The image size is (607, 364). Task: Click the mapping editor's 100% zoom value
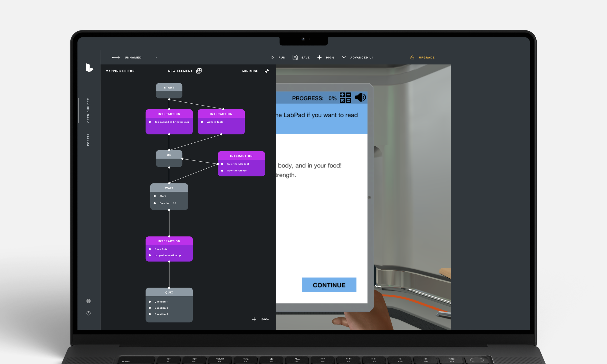[x=264, y=319]
